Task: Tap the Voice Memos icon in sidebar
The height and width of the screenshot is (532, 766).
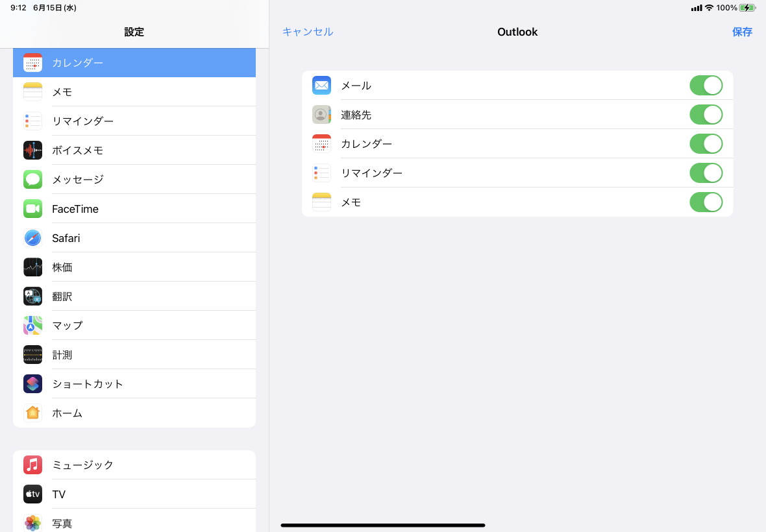Action: click(x=32, y=151)
